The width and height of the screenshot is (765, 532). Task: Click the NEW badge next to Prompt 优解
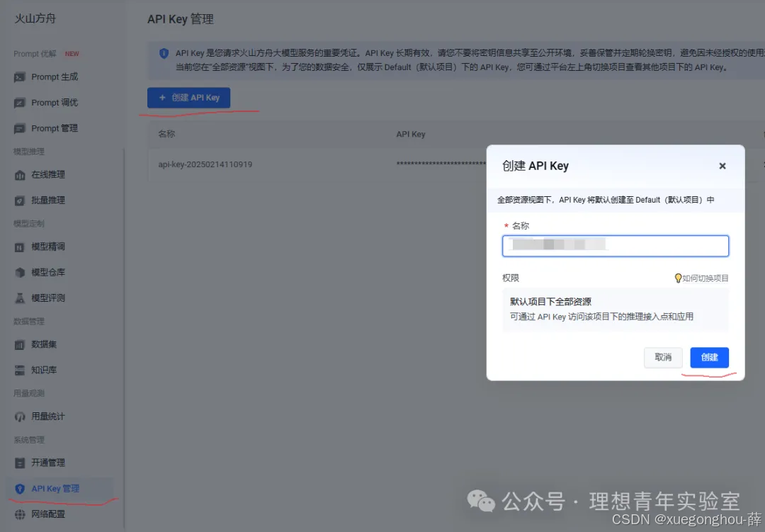[x=72, y=54]
